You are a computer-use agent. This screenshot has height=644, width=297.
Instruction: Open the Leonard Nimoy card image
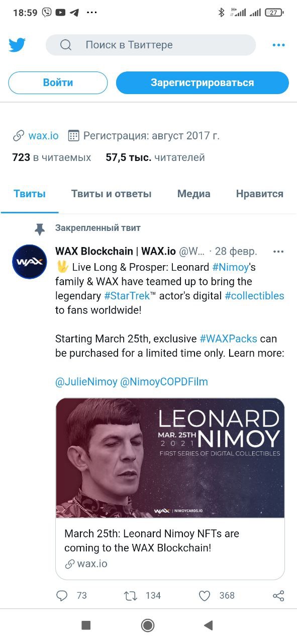coord(170,458)
